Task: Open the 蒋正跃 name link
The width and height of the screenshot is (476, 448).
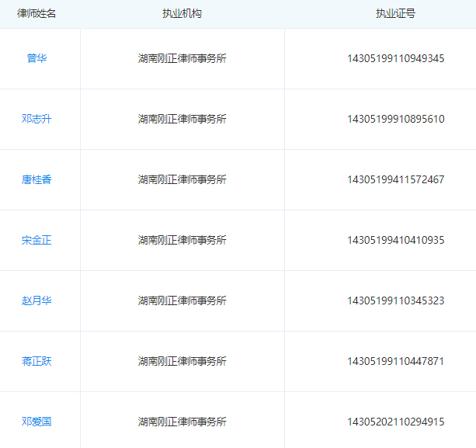Action: pos(36,361)
